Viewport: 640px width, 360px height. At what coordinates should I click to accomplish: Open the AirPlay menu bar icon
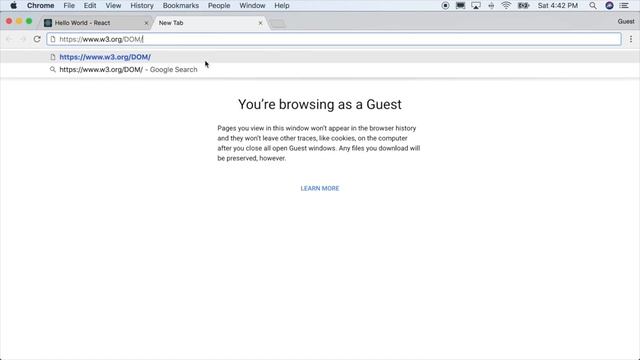[x=476, y=5]
